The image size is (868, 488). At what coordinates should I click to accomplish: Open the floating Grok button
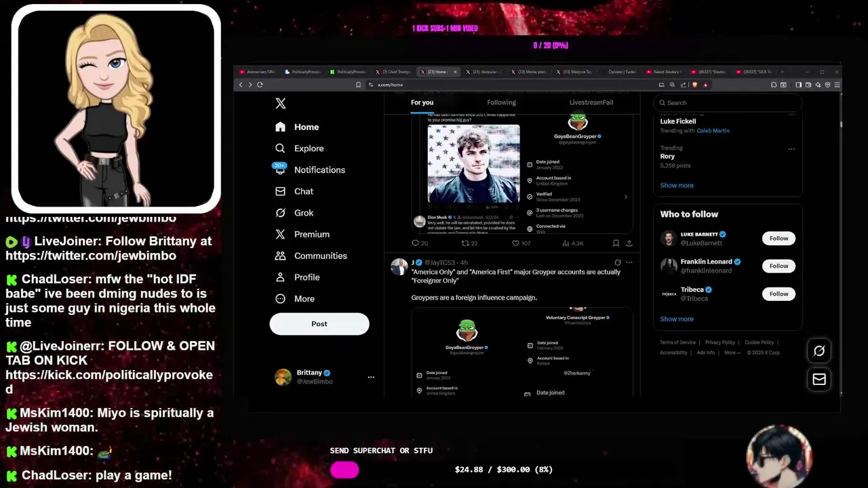coord(819,350)
